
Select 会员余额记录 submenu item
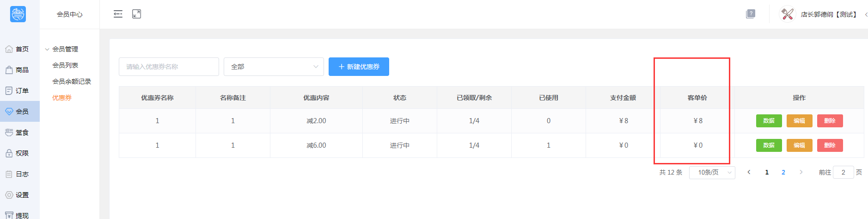tap(72, 81)
